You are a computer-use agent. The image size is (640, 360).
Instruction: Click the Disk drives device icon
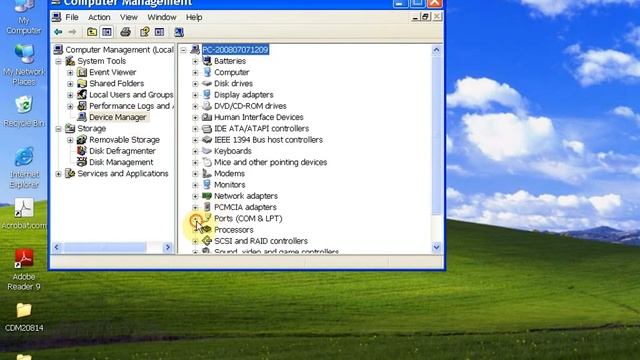pyautogui.click(x=207, y=83)
